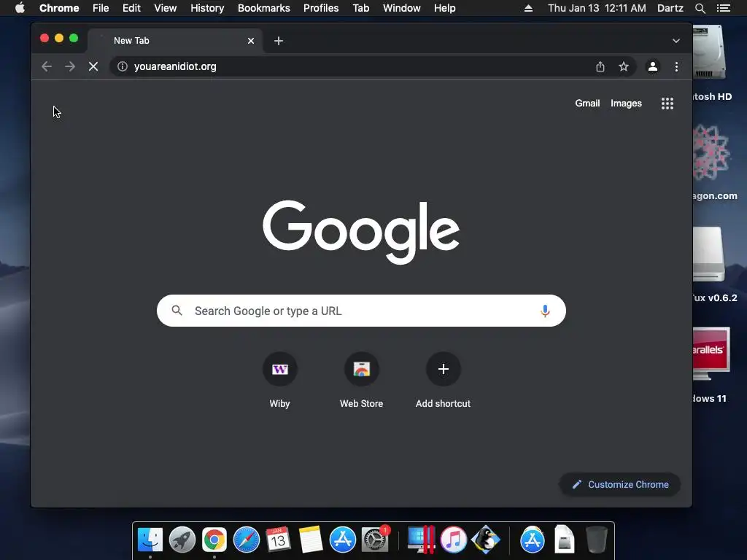
Task: Open Safari from the Dock
Action: [x=247, y=540]
